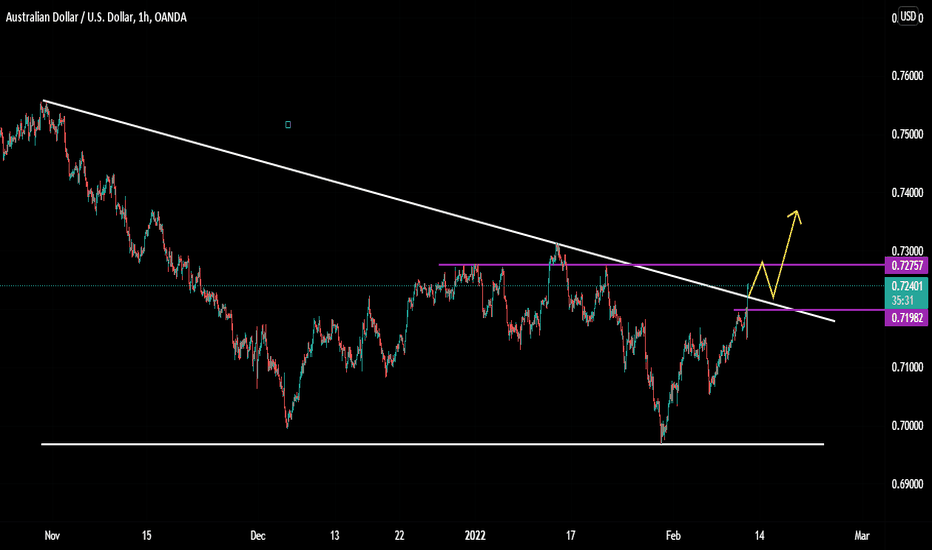Click the 0.74000 price axis value
The width and height of the screenshot is (932, 550).
(x=907, y=193)
